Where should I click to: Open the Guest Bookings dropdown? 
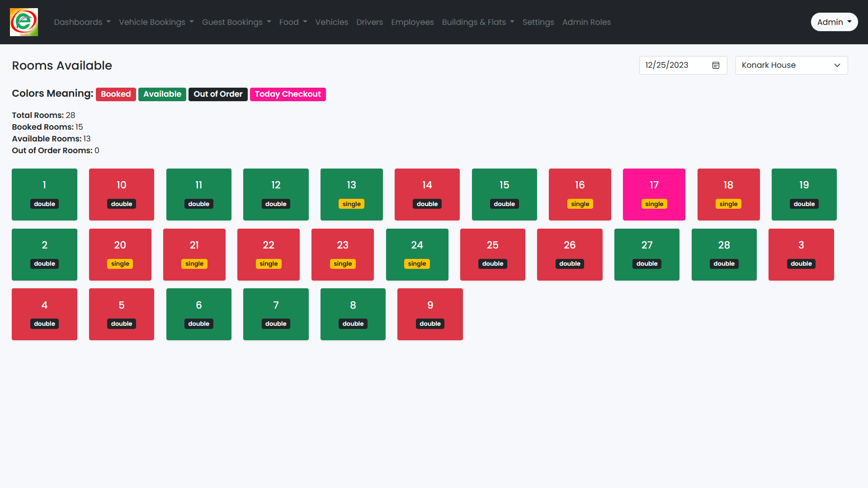pyautogui.click(x=236, y=22)
